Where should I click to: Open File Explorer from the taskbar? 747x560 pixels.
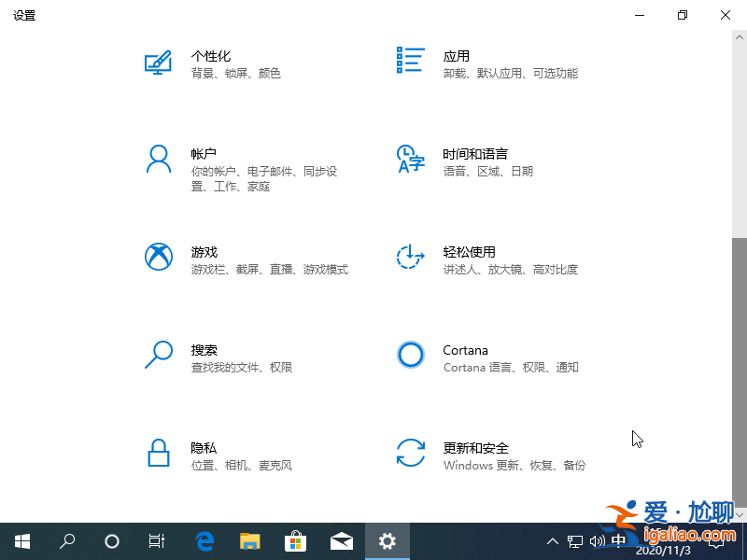coord(249,541)
